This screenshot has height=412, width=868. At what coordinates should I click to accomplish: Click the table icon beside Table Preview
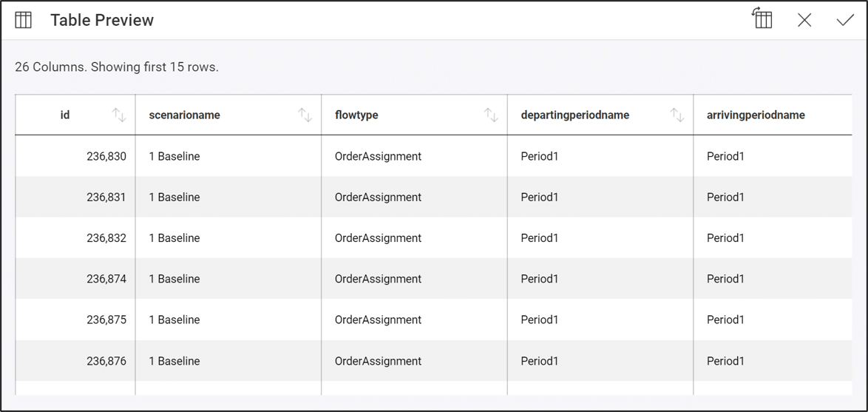24,20
